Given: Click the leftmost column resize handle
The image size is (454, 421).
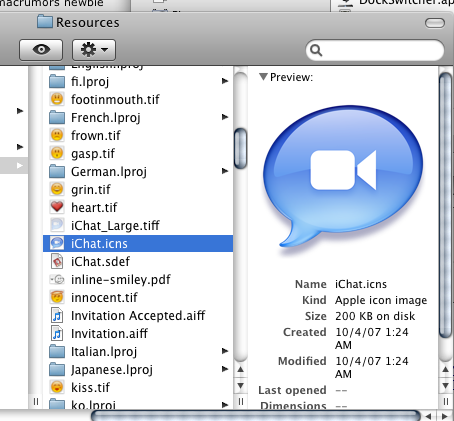Looking at the screenshot, I should pyautogui.click(x=36, y=401).
